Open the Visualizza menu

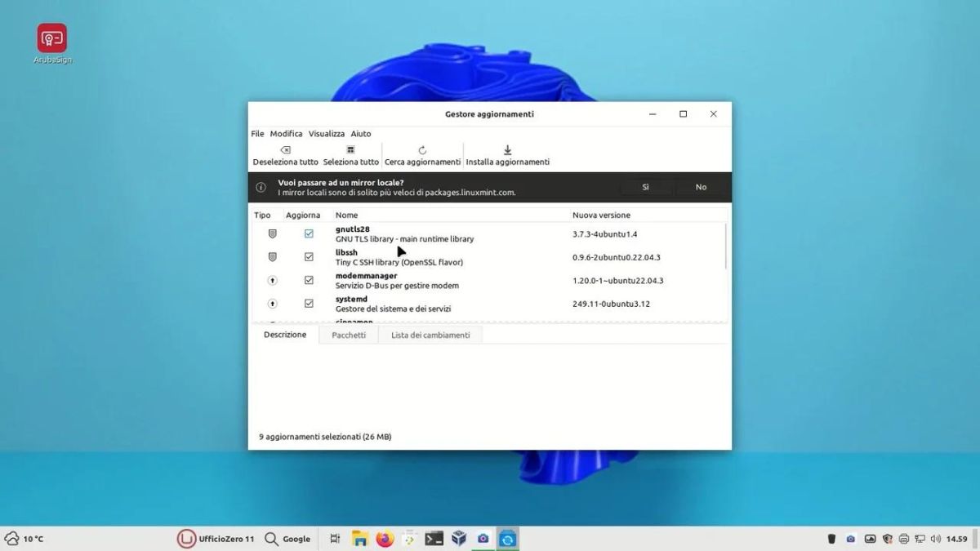(x=327, y=134)
